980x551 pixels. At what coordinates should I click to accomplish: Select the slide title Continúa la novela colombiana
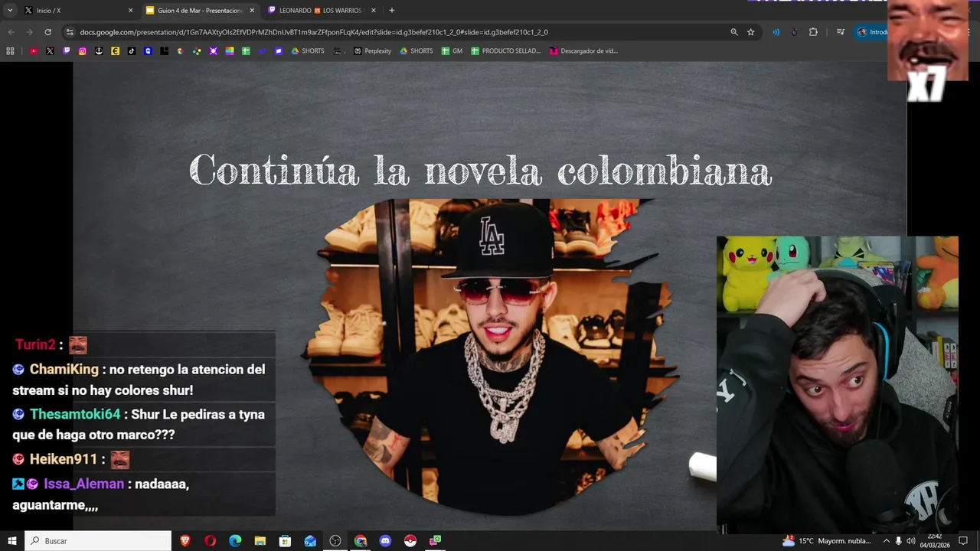tap(480, 170)
